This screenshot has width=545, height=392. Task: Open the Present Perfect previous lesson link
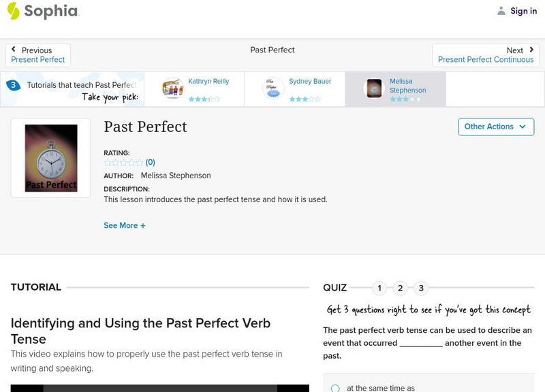[x=38, y=60]
